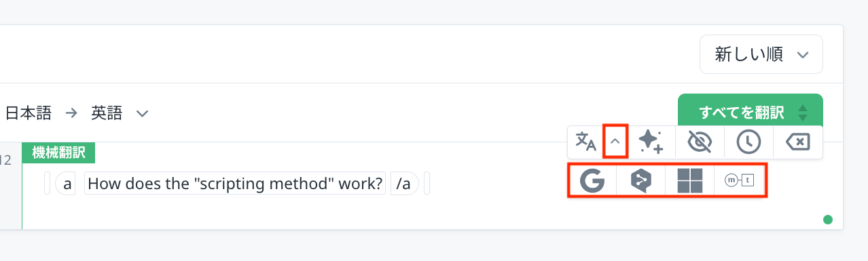Select DeepL translation engine
Viewport: 868px width, 261px height.
(640, 181)
